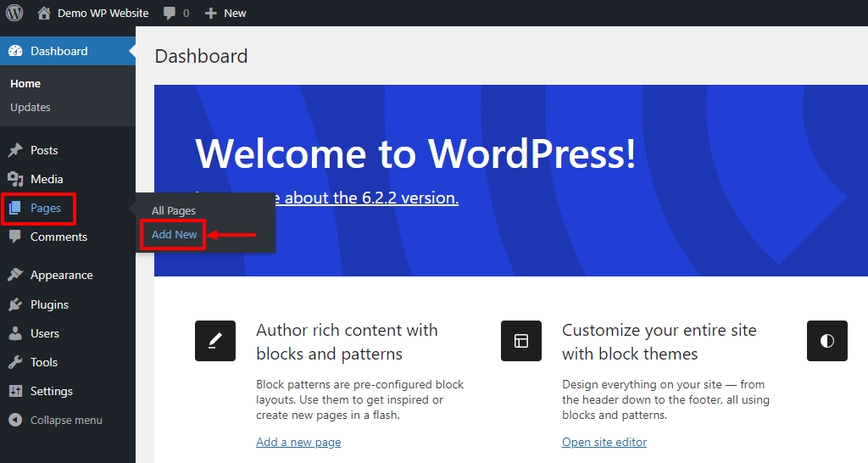Click the comment count 0 in admin bar
This screenshot has width=868, height=463.
186,14
